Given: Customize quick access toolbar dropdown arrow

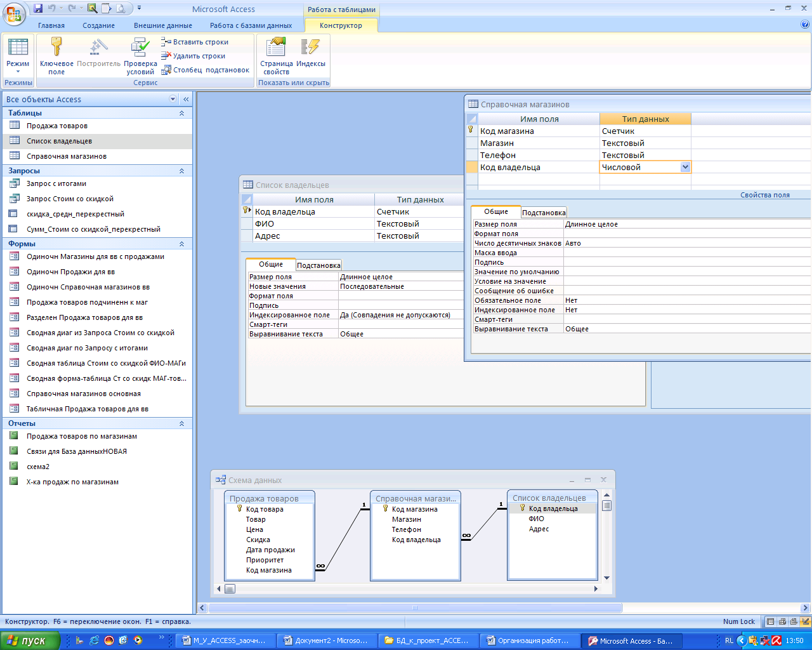Looking at the screenshot, I should (x=140, y=8).
